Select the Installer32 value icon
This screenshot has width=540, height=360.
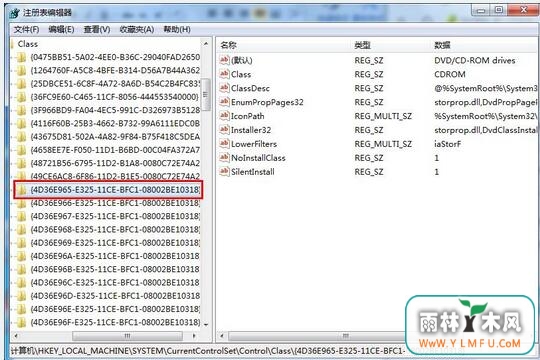[x=224, y=130]
